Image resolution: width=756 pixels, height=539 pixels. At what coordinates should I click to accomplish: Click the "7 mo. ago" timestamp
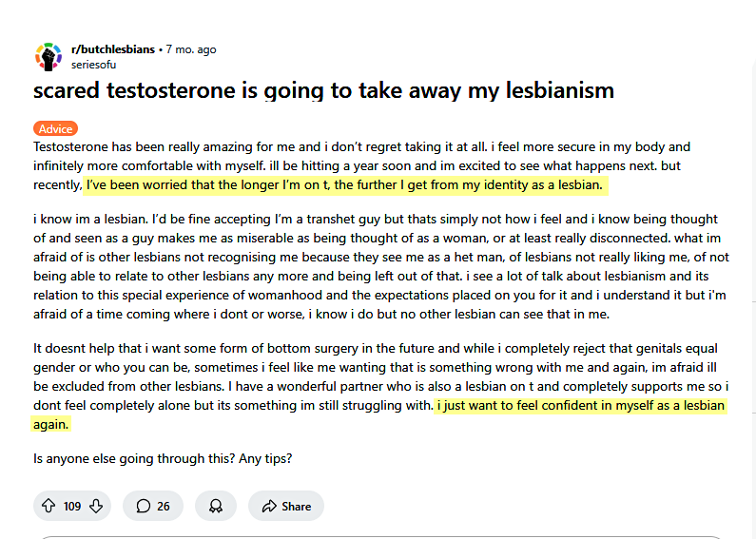(x=193, y=49)
